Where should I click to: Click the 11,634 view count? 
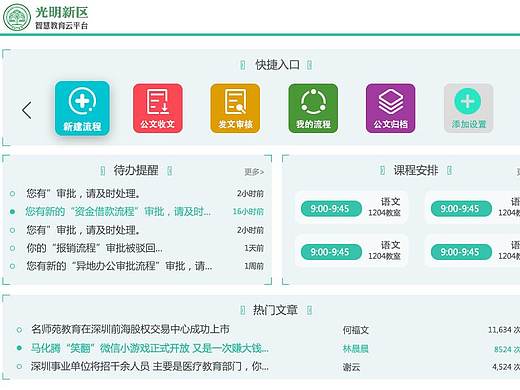pos(504,330)
